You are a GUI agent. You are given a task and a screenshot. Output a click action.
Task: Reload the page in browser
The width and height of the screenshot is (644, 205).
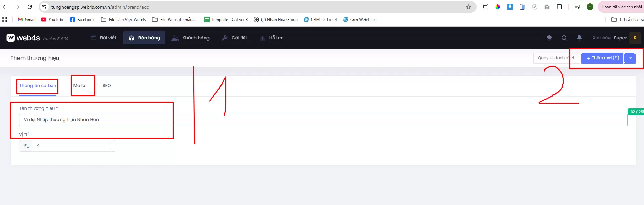coord(30,7)
